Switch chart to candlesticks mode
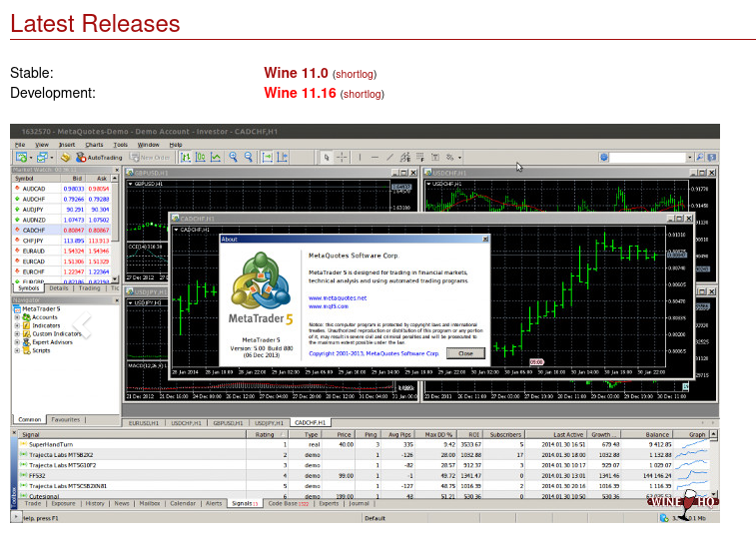Screen dimensions: 756x535 201,157
